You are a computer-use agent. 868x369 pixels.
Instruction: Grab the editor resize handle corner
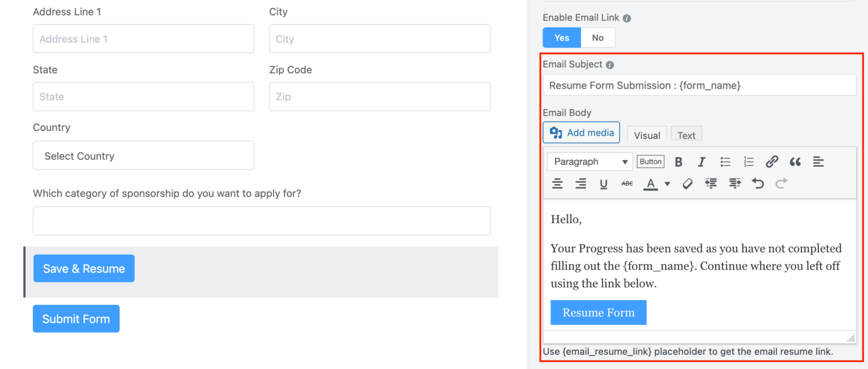(851, 338)
